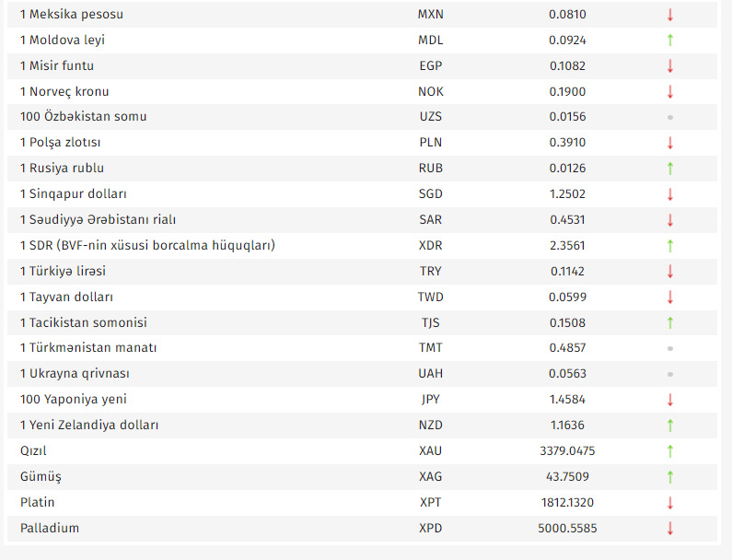
Task: Click the green up arrow for XDR
Action: tap(670, 246)
